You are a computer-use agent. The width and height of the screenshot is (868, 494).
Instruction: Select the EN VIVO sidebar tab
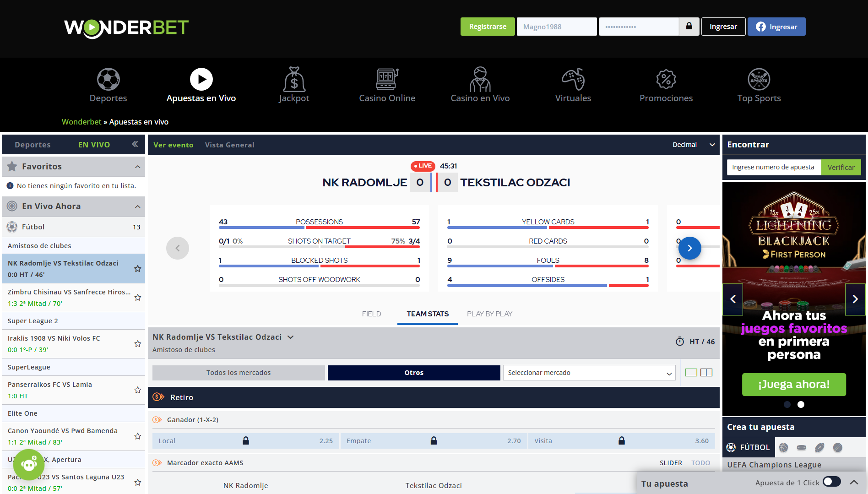(94, 145)
